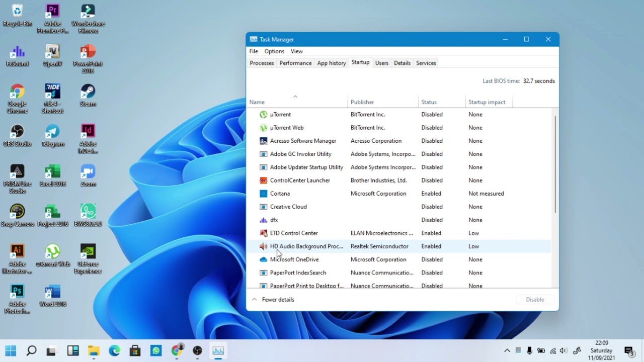Click the ControlCenter Launcher row icon
The width and height of the screenshot is (644, 362).
pyautogui.click(x=263, y=180)
